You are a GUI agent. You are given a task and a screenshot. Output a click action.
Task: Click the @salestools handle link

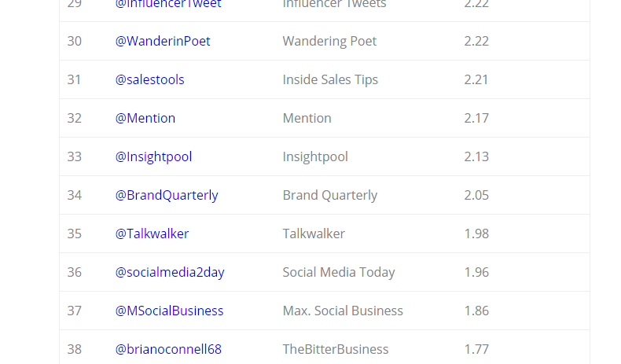pos(150,79)
